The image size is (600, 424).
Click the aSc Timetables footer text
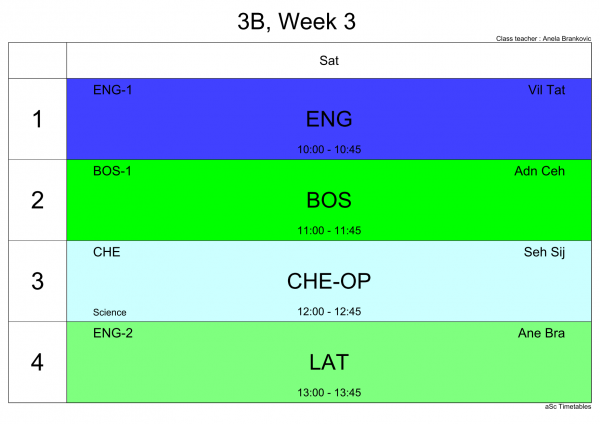click(x=568, y=406)
